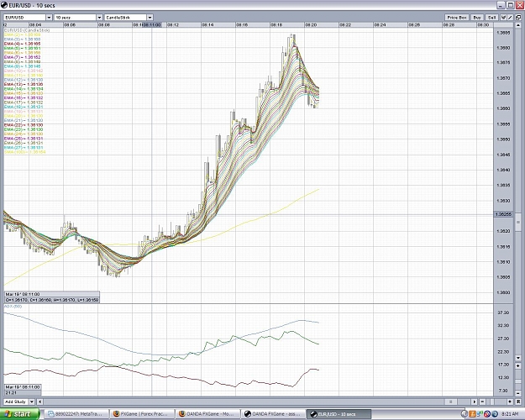Select the trend line drawing tool
This screenshot has height=420, width=525.
[x=510, y=18]
